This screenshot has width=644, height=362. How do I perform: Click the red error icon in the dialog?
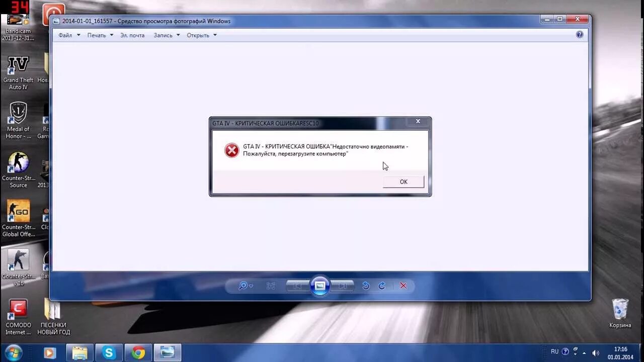pyautogui.click(x=231, y=150)
